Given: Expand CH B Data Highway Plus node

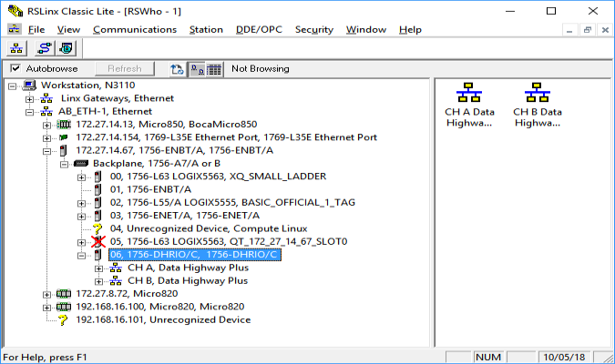Looking at the screenshot, I should 98,282.
